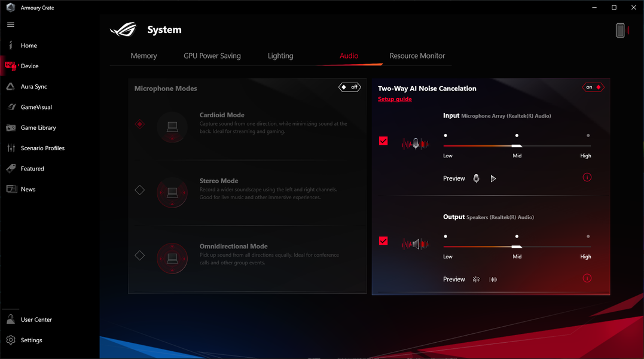Click the Speakers (Realtek(R) Audio) label

[x=500, y=217]
